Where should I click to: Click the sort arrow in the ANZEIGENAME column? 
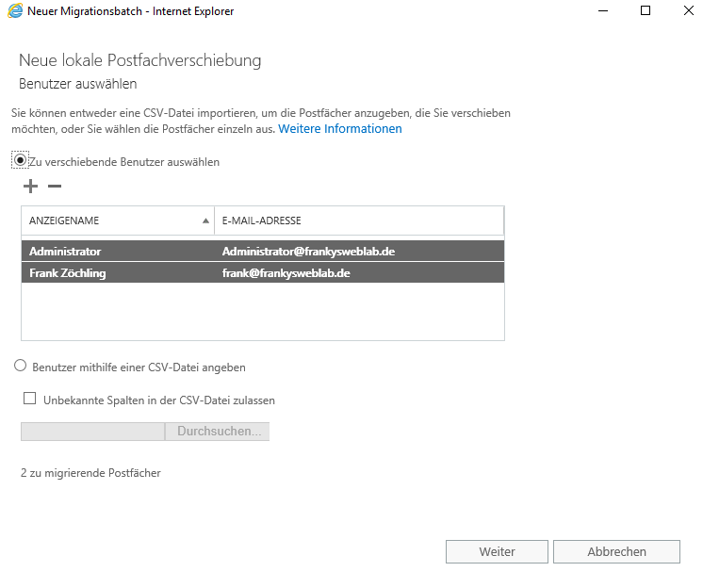(x=205, y=220)
